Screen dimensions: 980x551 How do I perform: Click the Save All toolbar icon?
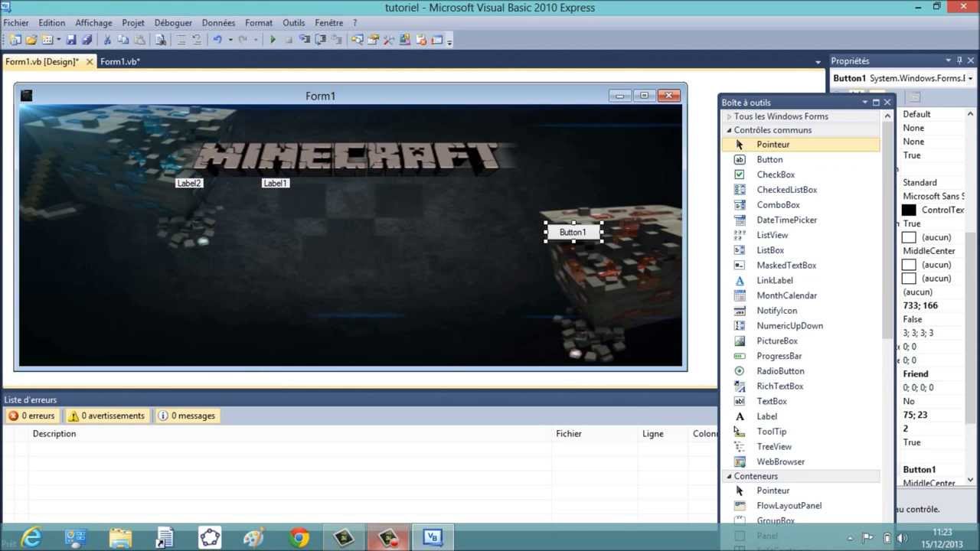pyautogui.click(x=87, y=40)
